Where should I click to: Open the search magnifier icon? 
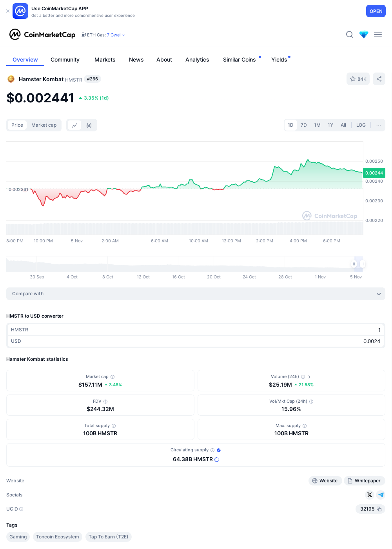coord(350,35)
